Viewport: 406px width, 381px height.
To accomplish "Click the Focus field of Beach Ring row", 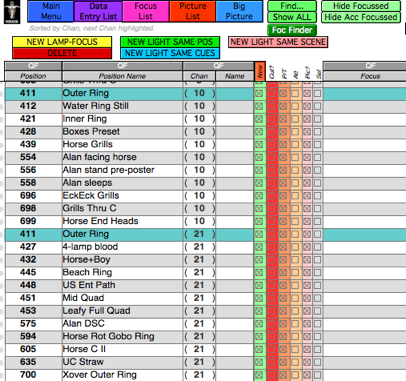I will click(x=365, y=272).
